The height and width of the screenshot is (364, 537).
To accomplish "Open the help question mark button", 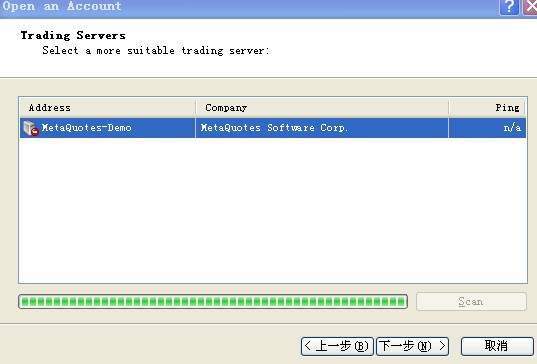I will pos(509,7).
